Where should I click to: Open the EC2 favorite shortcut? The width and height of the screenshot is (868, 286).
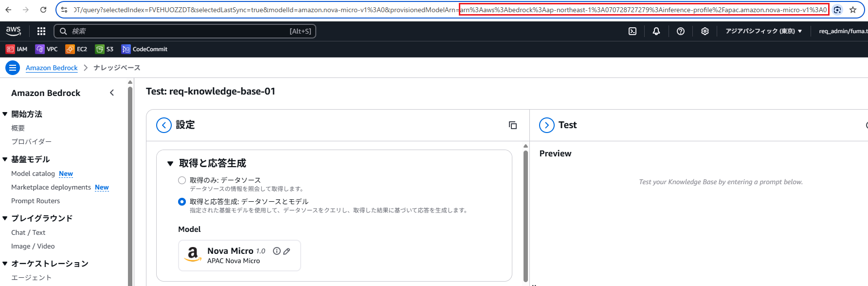click(76, 49)
